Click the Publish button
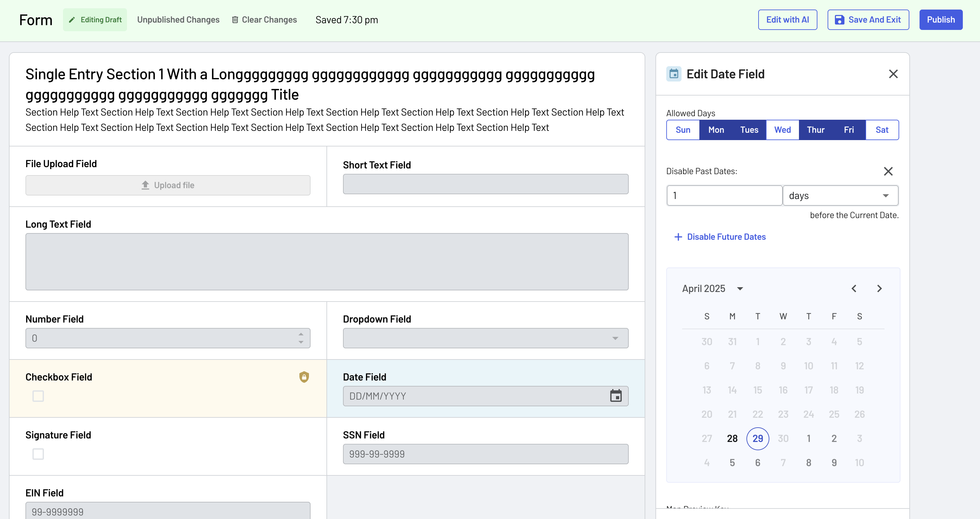Viewport: 980px width, 519px height. 941,20
